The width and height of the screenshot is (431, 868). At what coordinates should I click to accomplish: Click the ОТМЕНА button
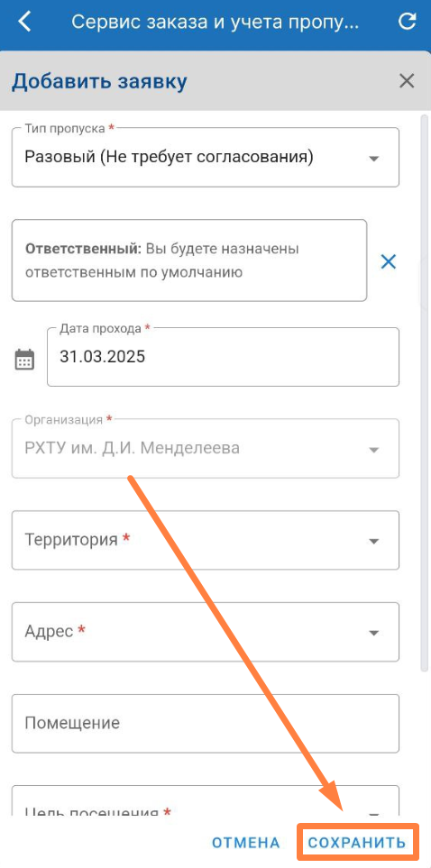coord(246,843)
